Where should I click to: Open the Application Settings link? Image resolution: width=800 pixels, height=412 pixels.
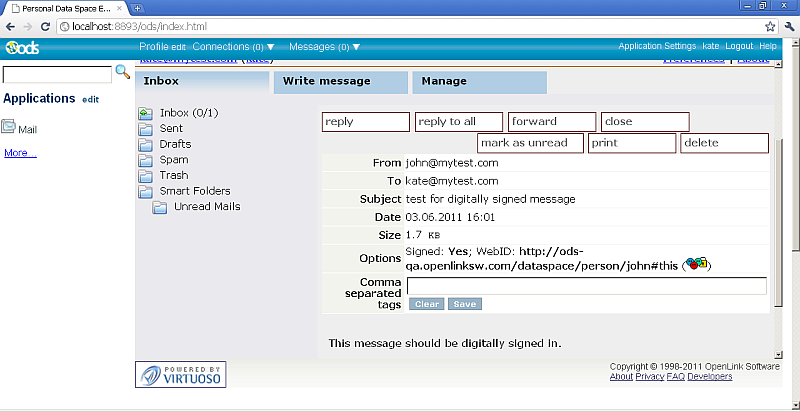657,47
